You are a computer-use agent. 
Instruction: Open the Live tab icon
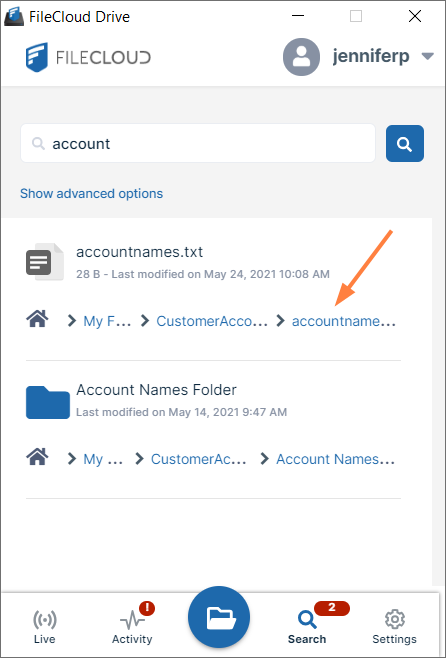[44, 627]
